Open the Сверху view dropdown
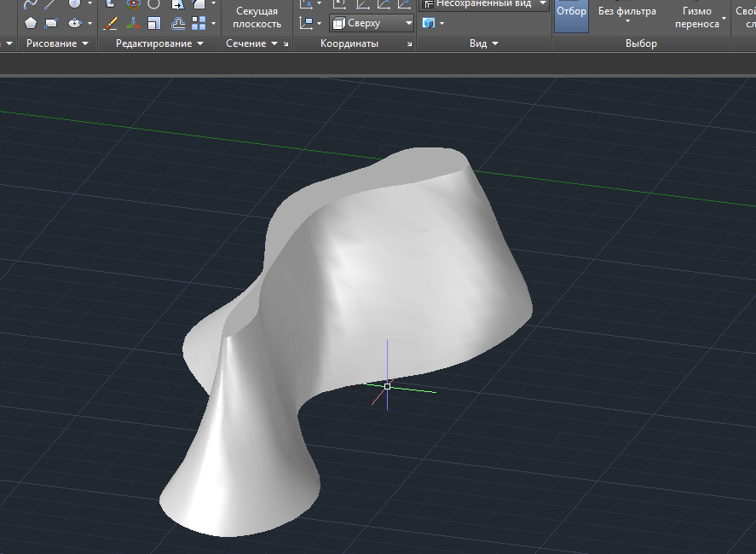This screenshot has height=554, width=756. pyautogui.click(x=408, y=24)
